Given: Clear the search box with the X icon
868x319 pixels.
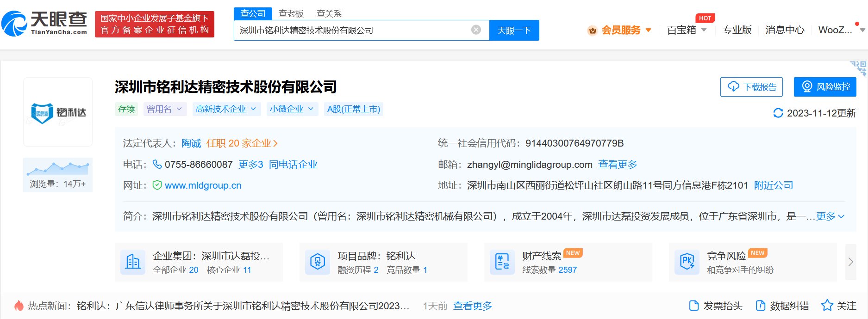Looking at the screenshot, I should [476, 30].
